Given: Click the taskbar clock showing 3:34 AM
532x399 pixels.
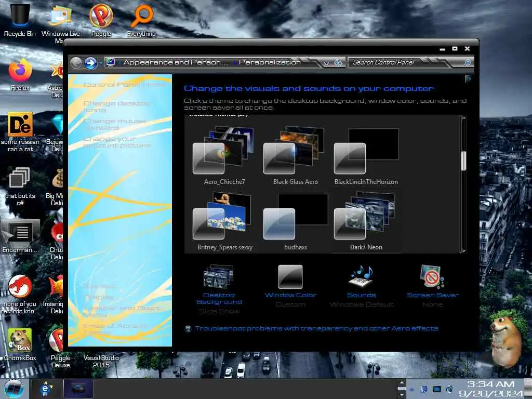Looking at the screenshot, I should coord(491,389).
